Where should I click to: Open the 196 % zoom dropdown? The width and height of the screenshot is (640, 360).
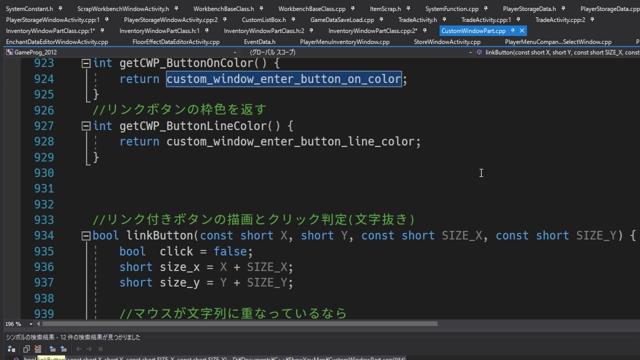click(31, 324)
